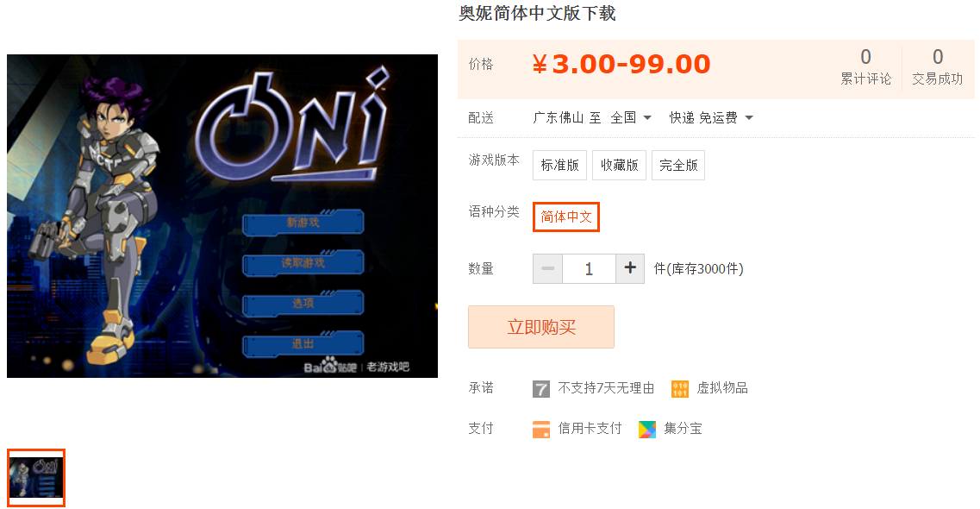This screenshot has height=509, width=980.
Task: Increase quantity with the plus button
Action: (630, 268)
